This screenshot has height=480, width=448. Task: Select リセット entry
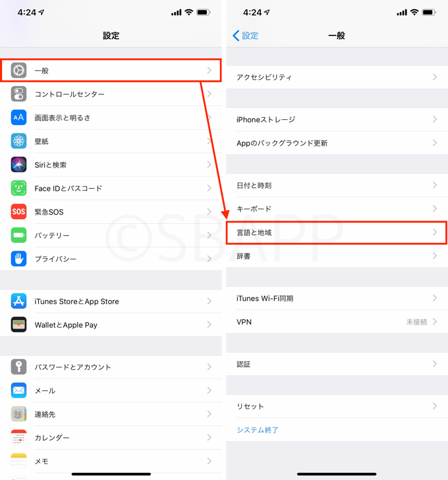[337, 406]
